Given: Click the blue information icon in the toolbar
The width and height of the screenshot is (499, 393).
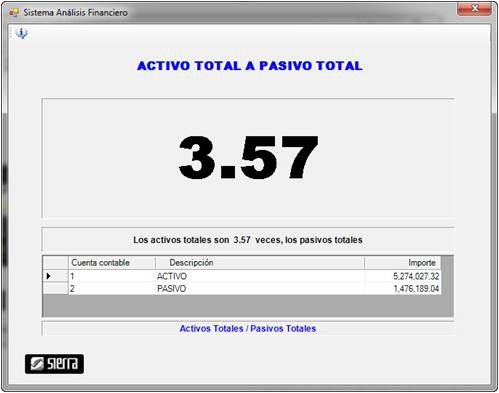Looking at the screenshot, I should click(x=22, y=33).
